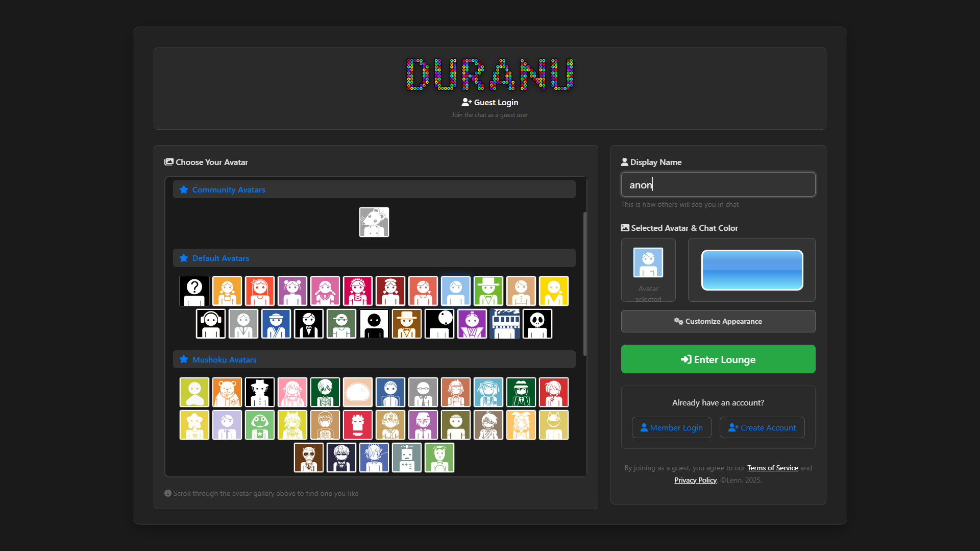Open the Terms of Service link
Screen dimensions: 980x551
772,468
